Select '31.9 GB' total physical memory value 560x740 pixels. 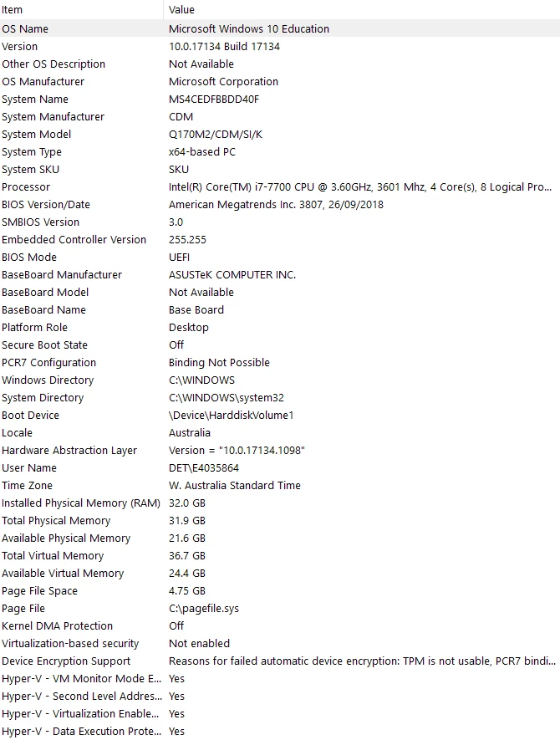[187, 520]
